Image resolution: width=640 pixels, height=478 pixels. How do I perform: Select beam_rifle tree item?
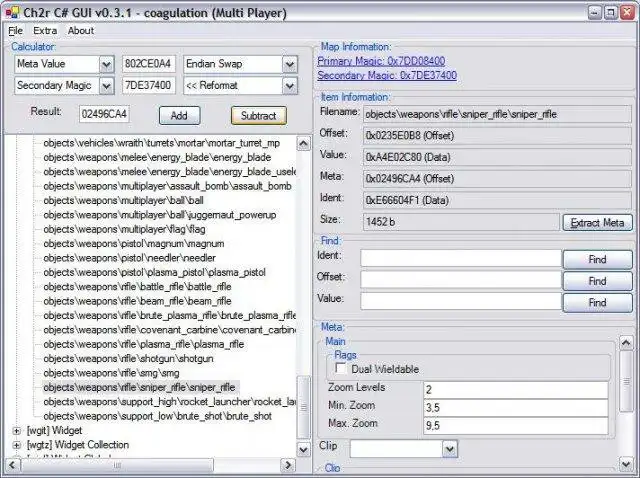137,301
